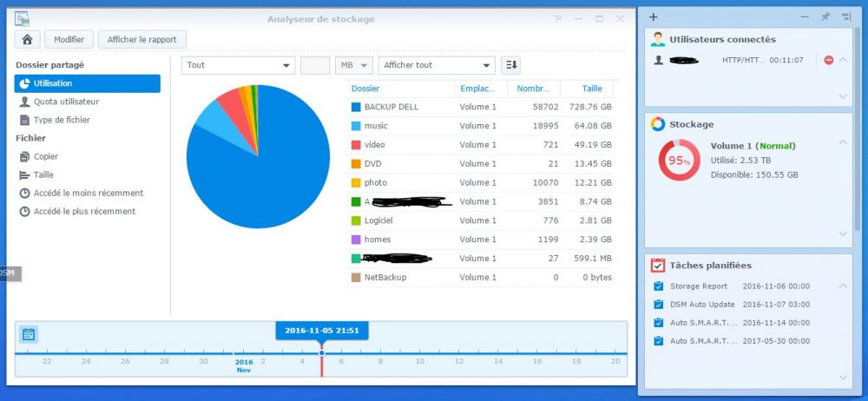Disconnect the connected user with red icon
This screenshot has width=868, height=401.
(x=829, y=60)
